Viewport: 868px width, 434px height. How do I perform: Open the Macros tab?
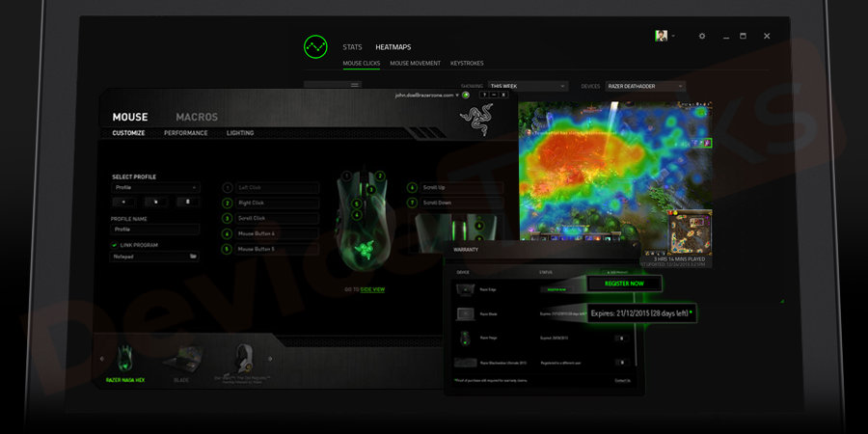197,118
